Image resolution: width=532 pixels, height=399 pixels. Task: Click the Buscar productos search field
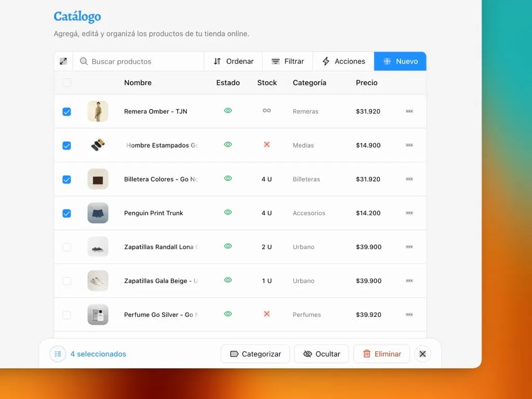(138, 61)
